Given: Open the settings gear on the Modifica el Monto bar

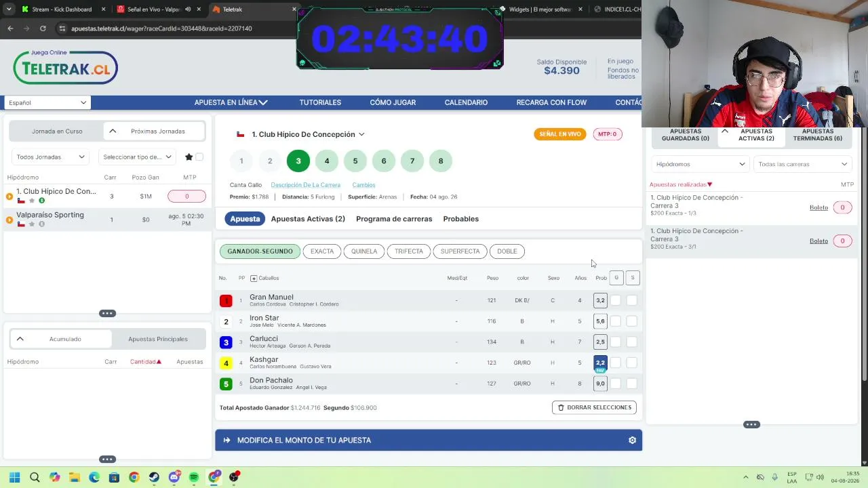Looking at the screenshot, I should pos(632,441).
